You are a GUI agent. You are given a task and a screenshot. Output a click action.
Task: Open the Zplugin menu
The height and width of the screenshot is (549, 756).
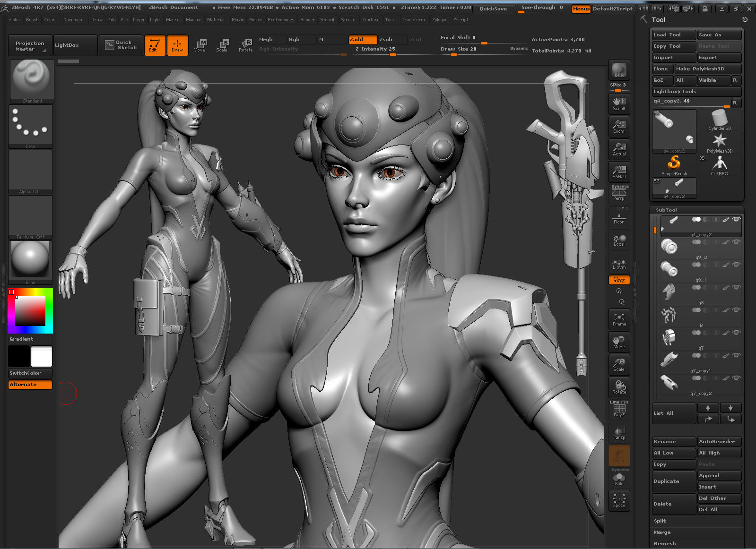coord(439,20)
